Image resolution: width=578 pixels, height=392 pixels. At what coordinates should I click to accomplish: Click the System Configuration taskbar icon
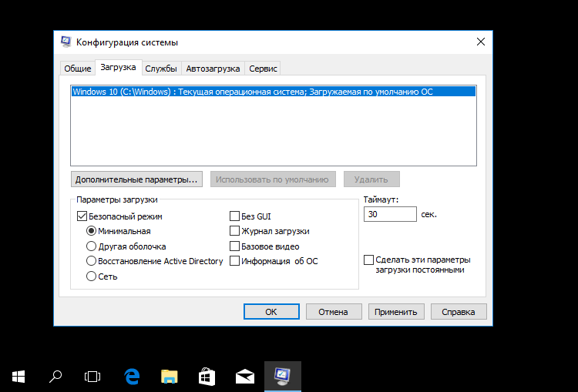click(282, 376)
